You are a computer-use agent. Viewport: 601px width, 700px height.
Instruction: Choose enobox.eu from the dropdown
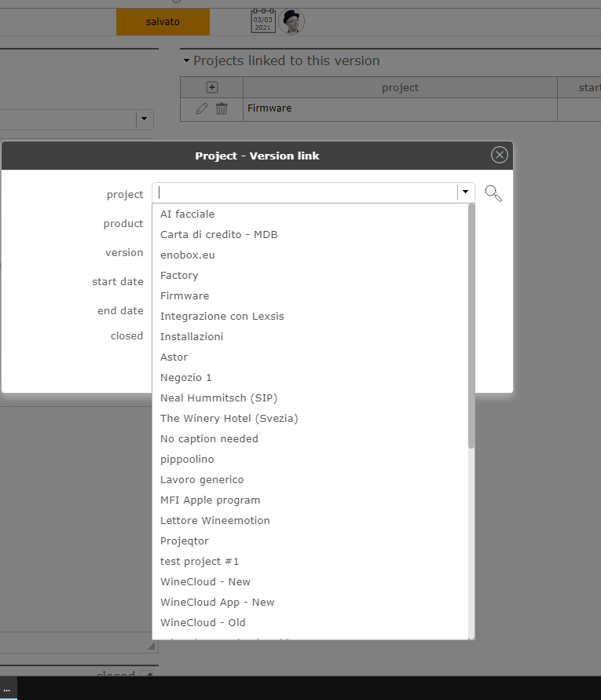click(x=310, y=255)
